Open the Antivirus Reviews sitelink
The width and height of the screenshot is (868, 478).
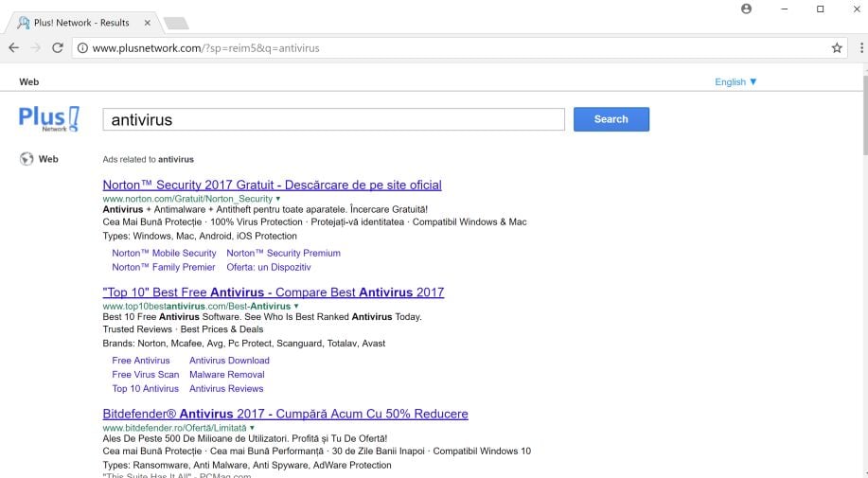226,389
